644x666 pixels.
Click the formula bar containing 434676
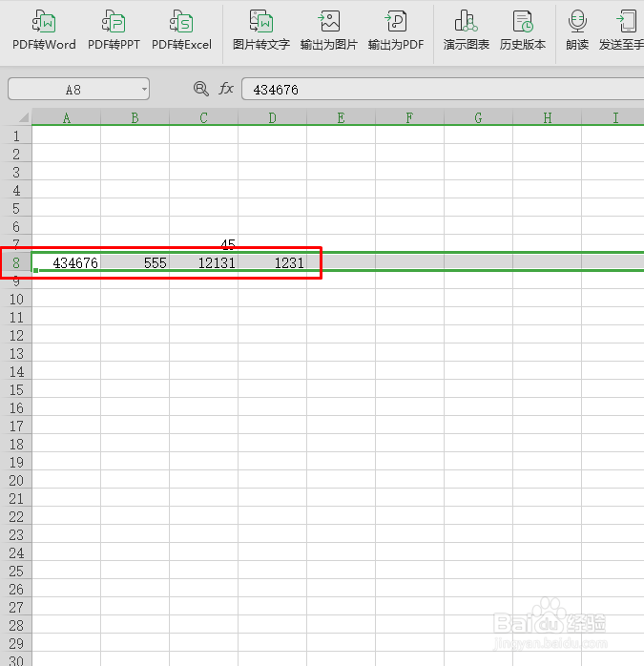coord(443,89)
